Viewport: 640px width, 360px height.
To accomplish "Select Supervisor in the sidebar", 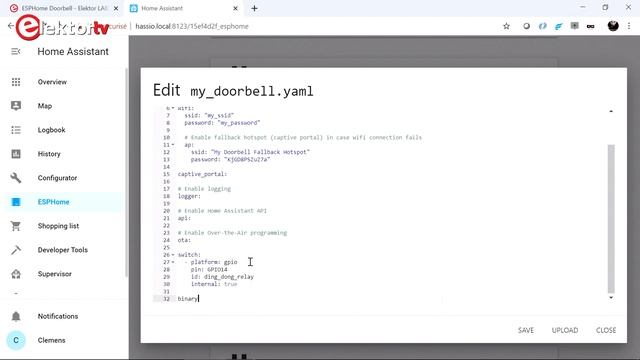I will click(55, 274).
